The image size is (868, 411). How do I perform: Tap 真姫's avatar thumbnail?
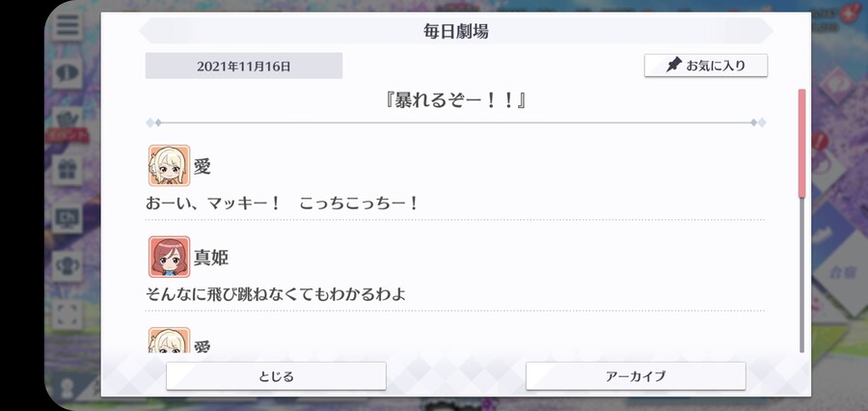[x=170, y=257]
